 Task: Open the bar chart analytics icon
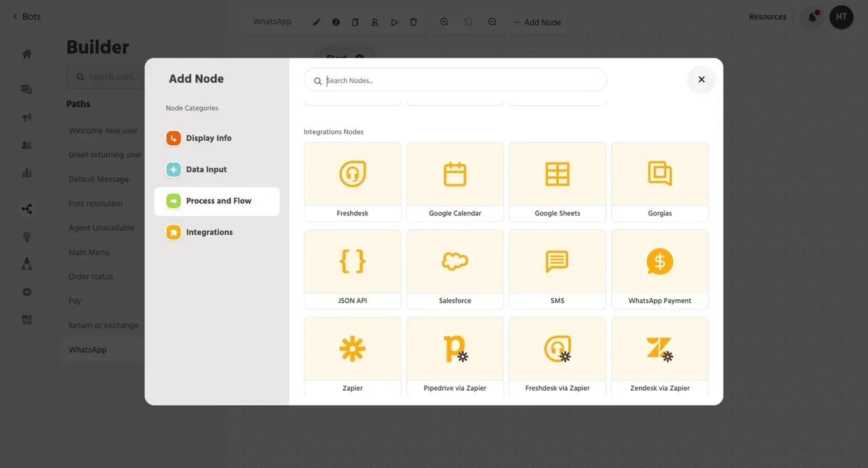coord(27,173)
